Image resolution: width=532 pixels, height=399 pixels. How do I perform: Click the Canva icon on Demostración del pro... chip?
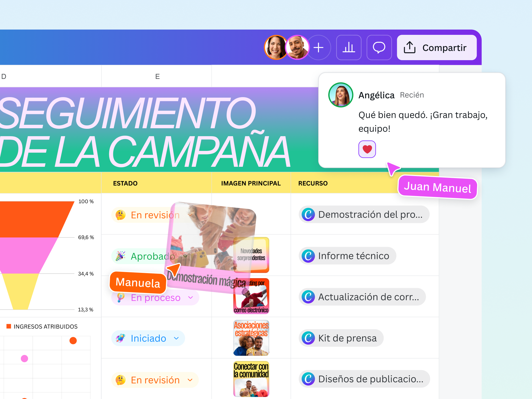tap(308, 215)
